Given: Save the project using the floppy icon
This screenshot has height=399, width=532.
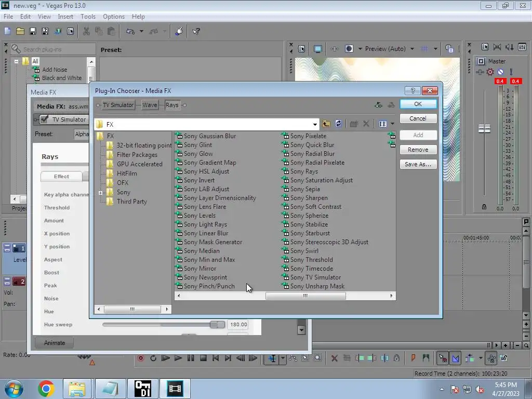Looking at the screenshot, I should [33, 31].
